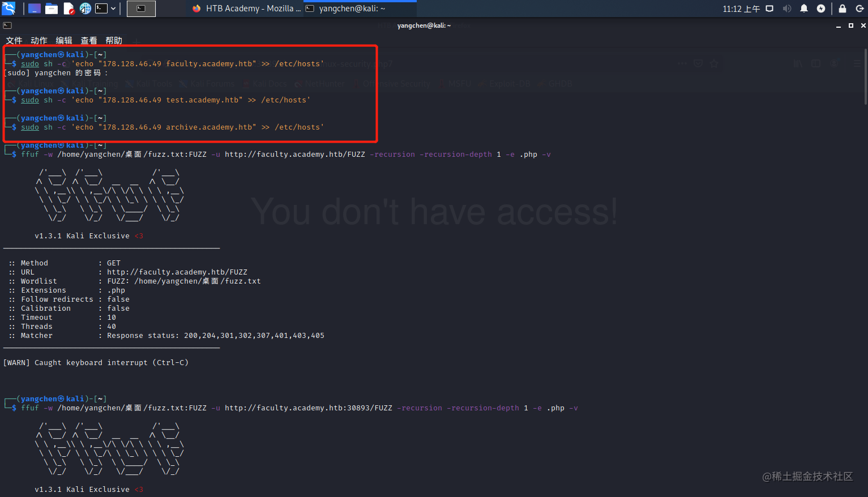Screen dimensions: 868x497
Task: Open the power manager tray icon
Action: click(x=821, y=8)
